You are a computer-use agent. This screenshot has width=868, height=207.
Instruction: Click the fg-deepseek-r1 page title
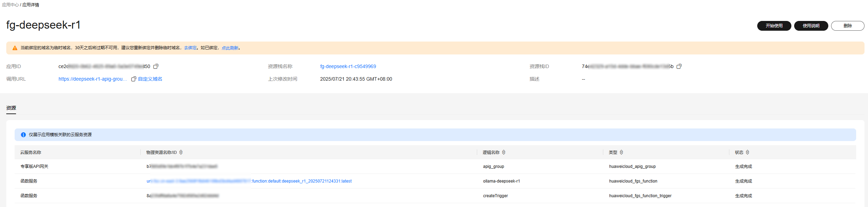[44, 25]
